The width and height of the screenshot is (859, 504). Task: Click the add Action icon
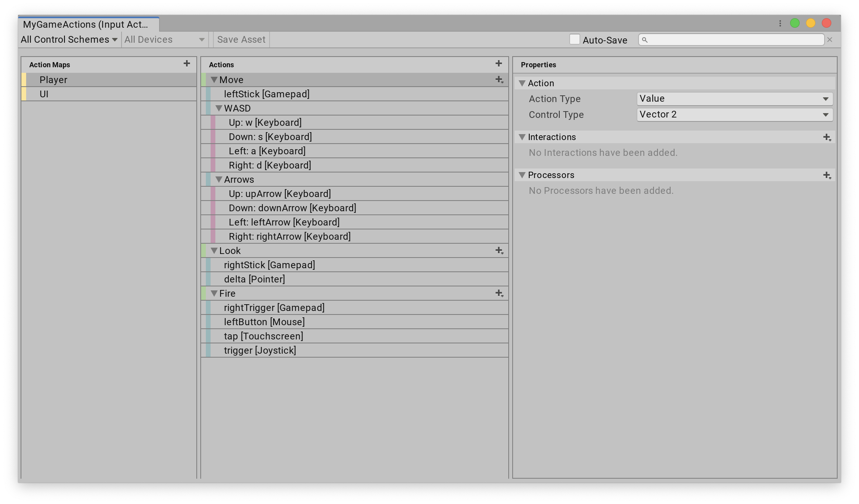499,64
